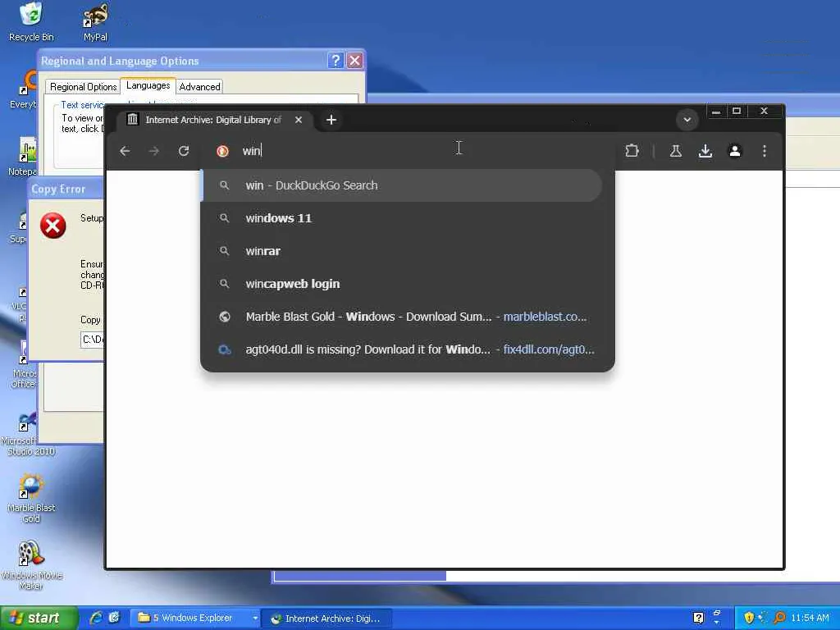Select Languages tab in Regional dialog
Screen dimensions: 840x630
point(148,85)
